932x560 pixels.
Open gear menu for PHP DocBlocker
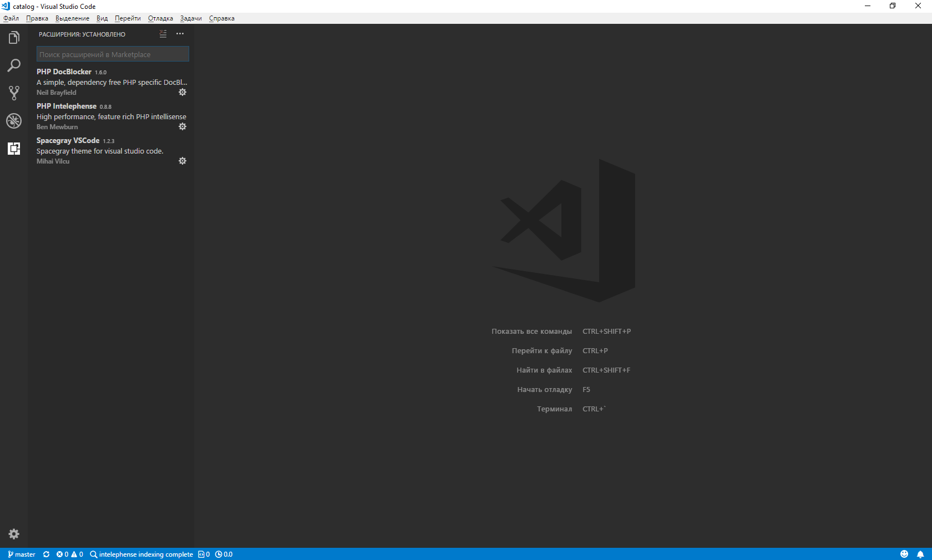coord(183,92)
